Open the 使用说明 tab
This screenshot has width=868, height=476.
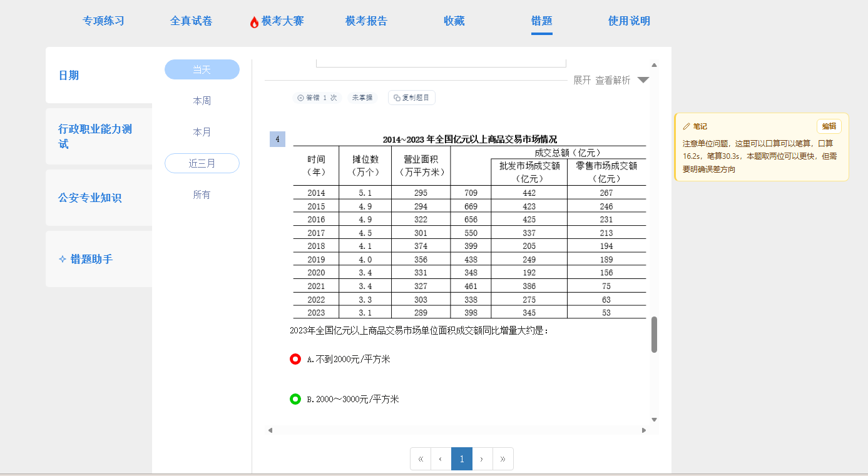click(x=629, y=21)
